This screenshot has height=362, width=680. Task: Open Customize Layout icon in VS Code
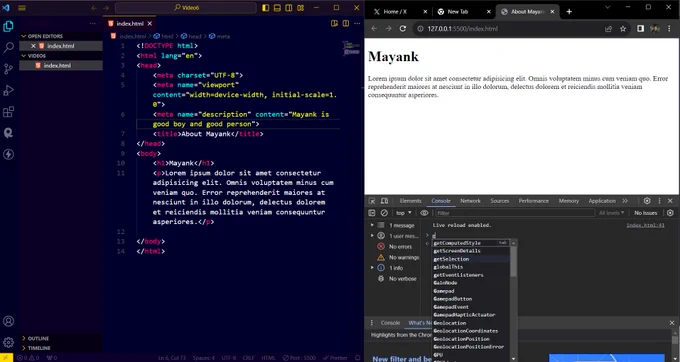pos(301,8)
